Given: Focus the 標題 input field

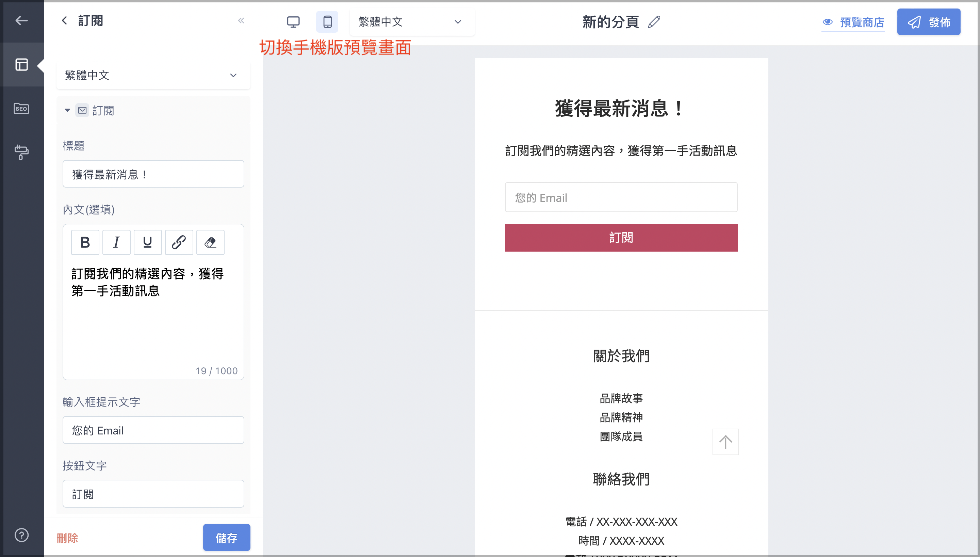Looking at the screenshot, I should tap(153, 174).
